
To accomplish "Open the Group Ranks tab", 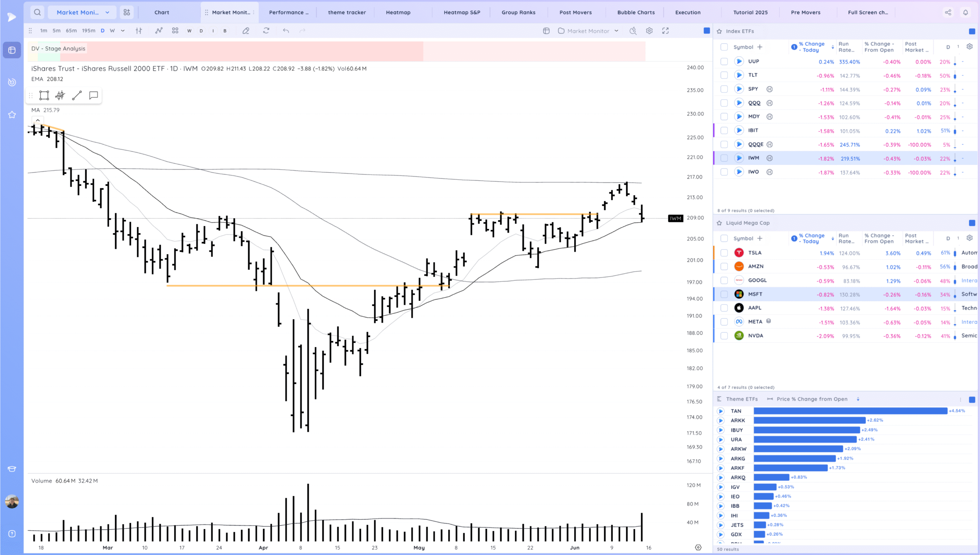I will coord(518,12).
